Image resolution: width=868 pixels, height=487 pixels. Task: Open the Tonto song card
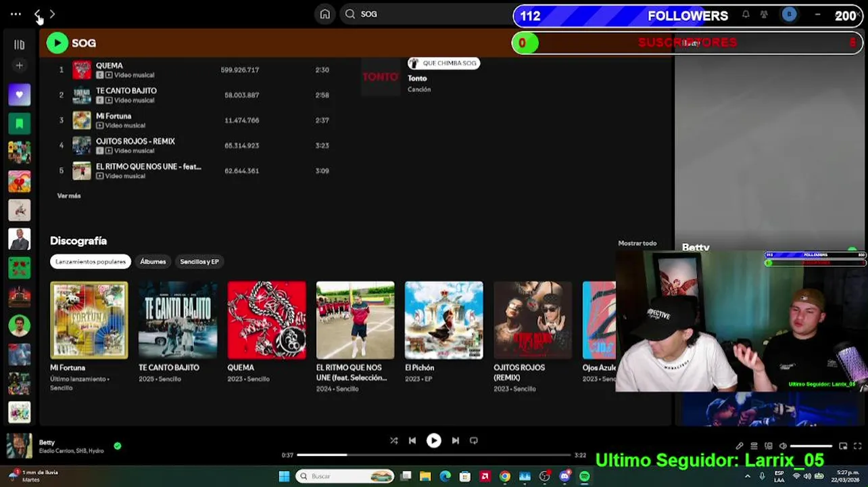tap(420, 76)
